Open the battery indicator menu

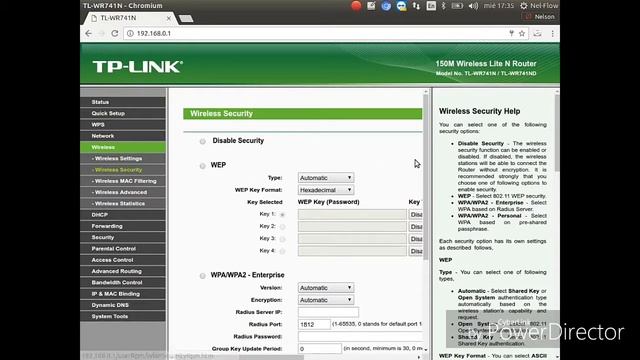click(x=457, y=6)
